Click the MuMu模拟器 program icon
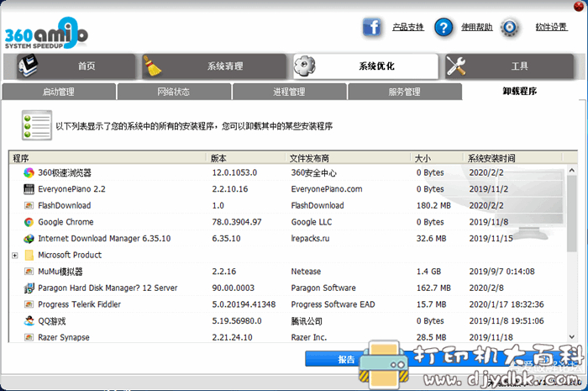This screenshot has height=391, width=588. 29,272
